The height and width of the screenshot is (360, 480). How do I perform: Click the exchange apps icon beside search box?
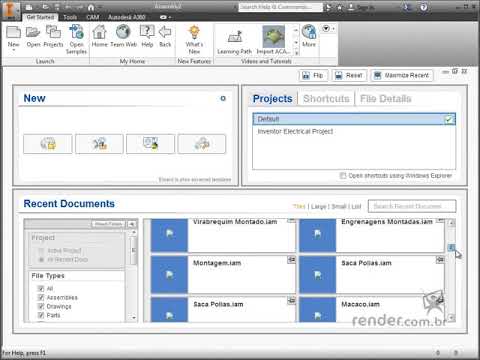coord(329,7)
